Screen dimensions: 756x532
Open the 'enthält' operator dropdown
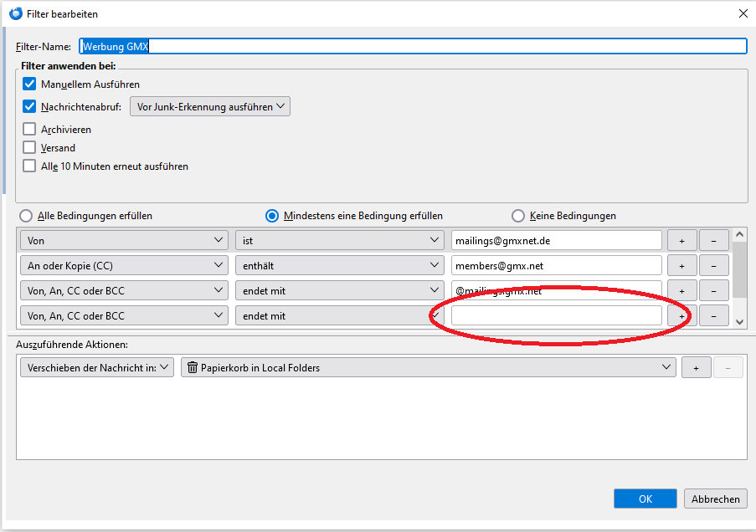point(339,265)
